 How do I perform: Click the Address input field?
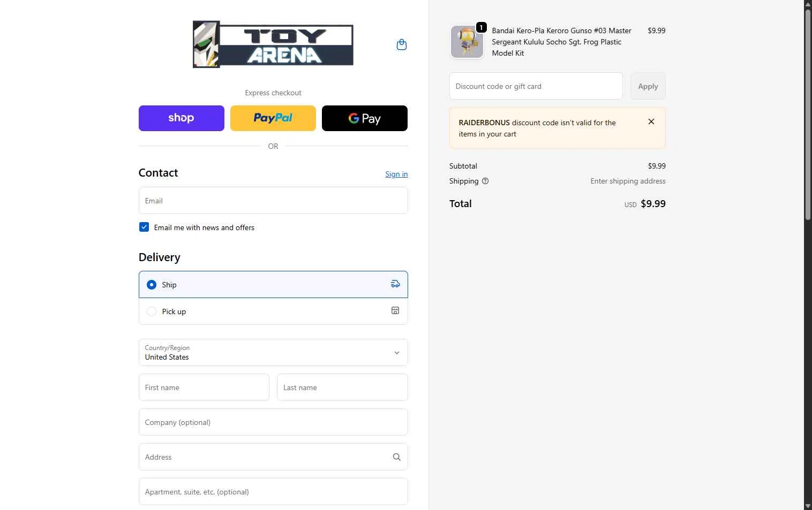coord(273,457)
